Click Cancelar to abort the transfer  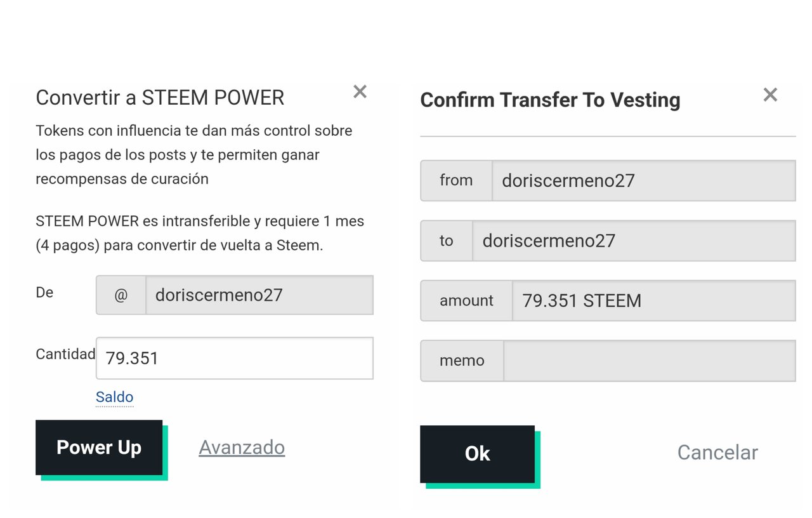(717, 452)
